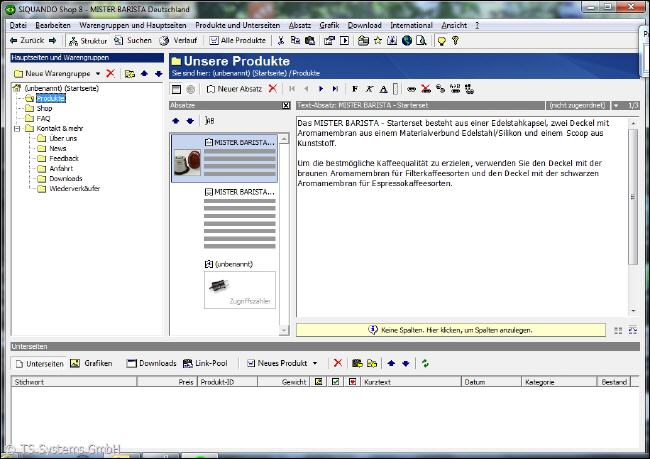Switch to the Grafiken tab

tap(92, 363)
